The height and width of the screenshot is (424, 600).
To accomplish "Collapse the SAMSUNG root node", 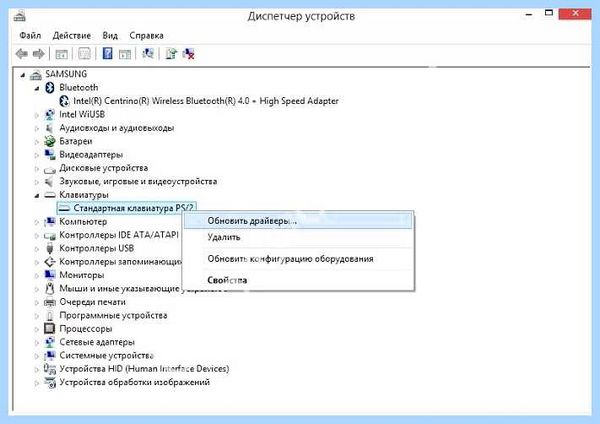I will tap(23, 75).
